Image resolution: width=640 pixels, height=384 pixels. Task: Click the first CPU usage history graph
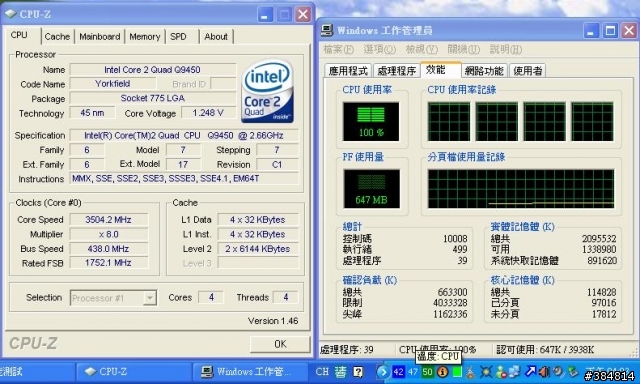[449, 122]
